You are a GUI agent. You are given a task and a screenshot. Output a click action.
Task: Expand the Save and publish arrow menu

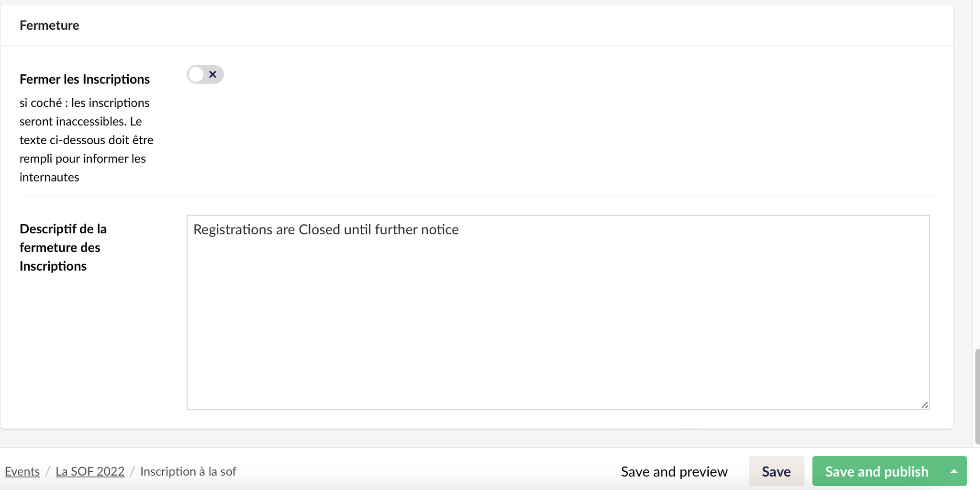tap(954, 471)
